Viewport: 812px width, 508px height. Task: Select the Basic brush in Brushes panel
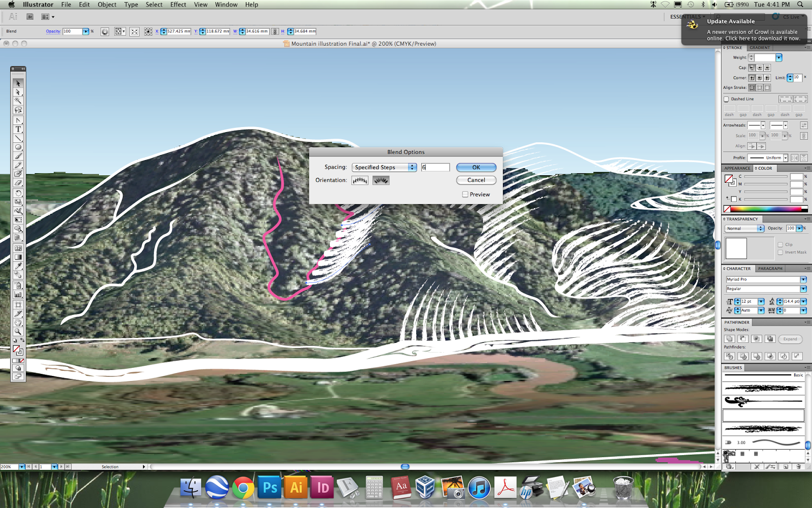coord(763,375)
